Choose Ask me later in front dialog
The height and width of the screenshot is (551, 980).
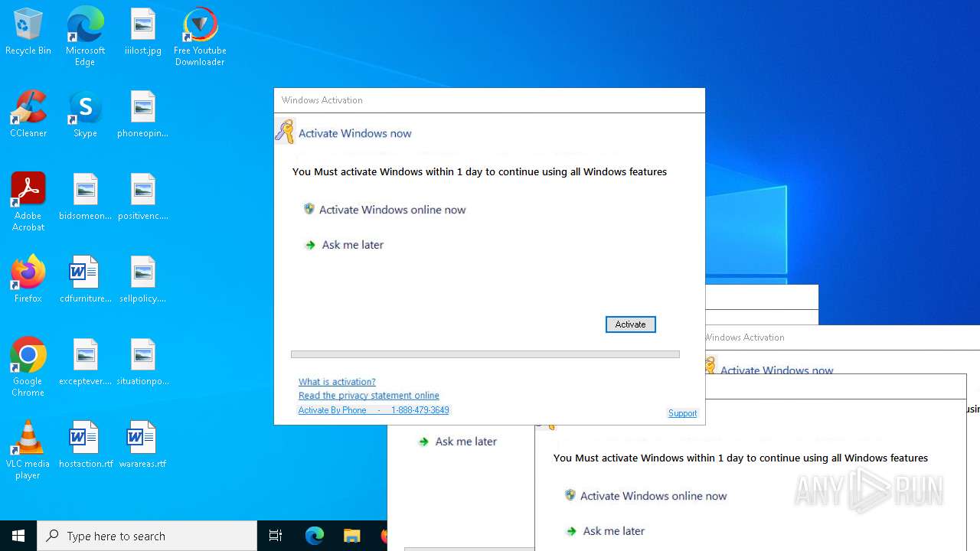click(x=344, y=245)
